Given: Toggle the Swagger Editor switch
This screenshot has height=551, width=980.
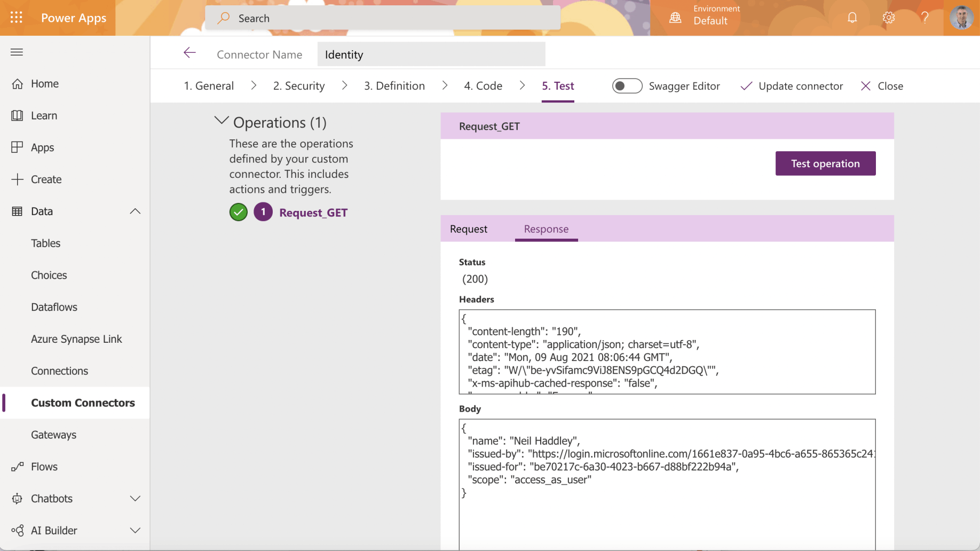Looking at the screenshot, I should tap(627, 86).
